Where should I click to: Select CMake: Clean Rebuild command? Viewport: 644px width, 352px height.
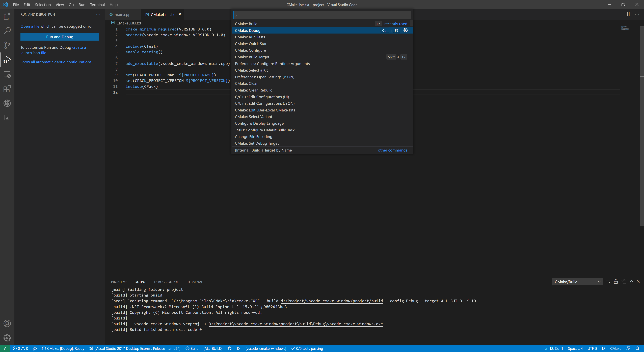pos(322,90)
